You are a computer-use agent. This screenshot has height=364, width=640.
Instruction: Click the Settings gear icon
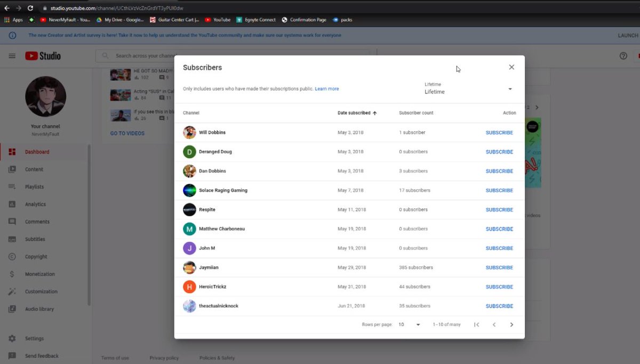point(12,338)
